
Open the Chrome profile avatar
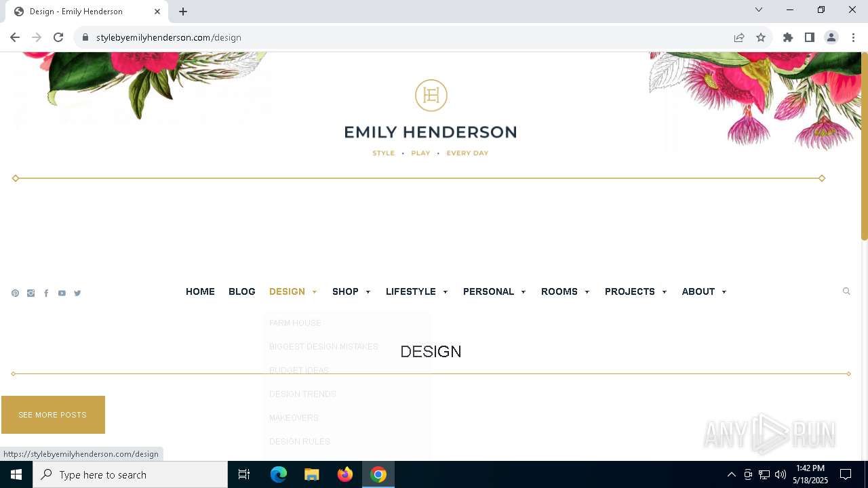point(831,37)
